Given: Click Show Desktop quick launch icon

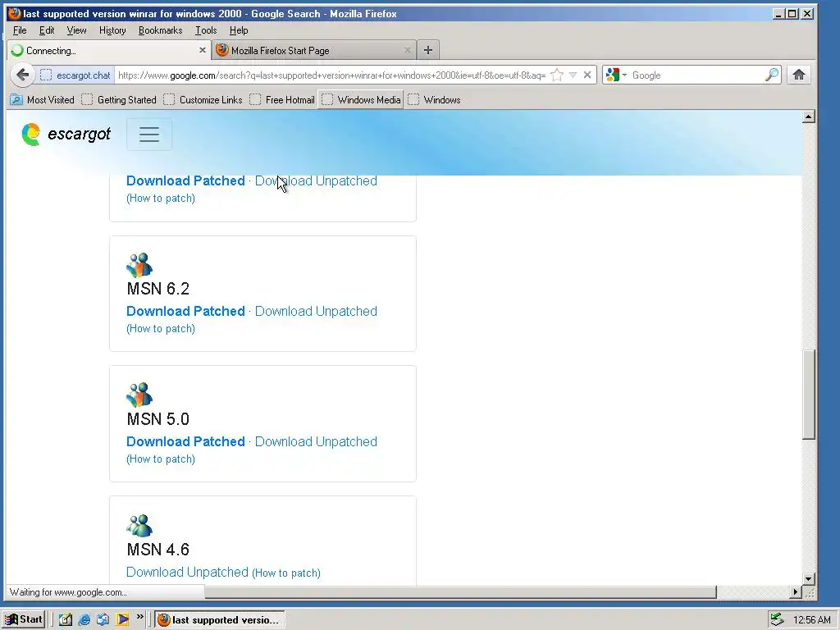Looking at the screenshot, I should [x=66, y=620].
